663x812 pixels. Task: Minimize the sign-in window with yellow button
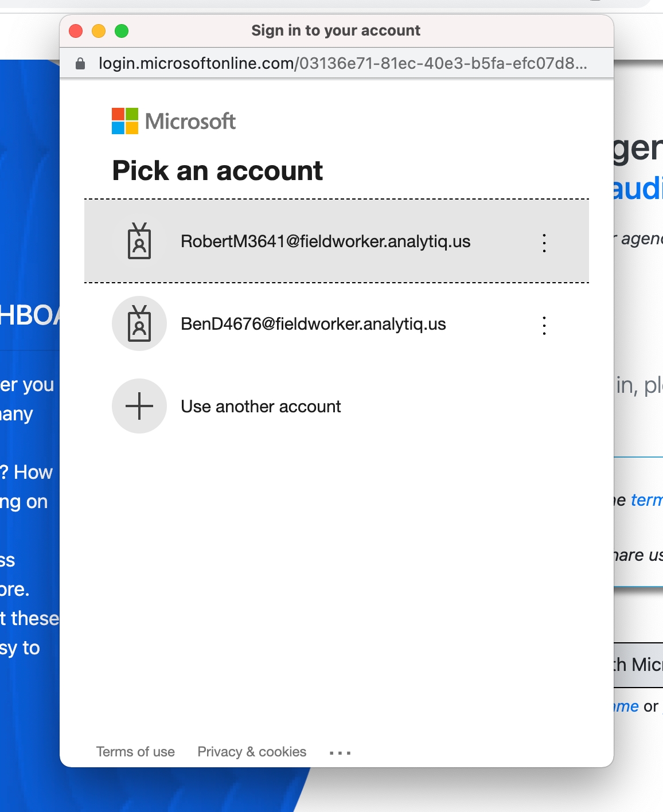[x=99, y=31]
